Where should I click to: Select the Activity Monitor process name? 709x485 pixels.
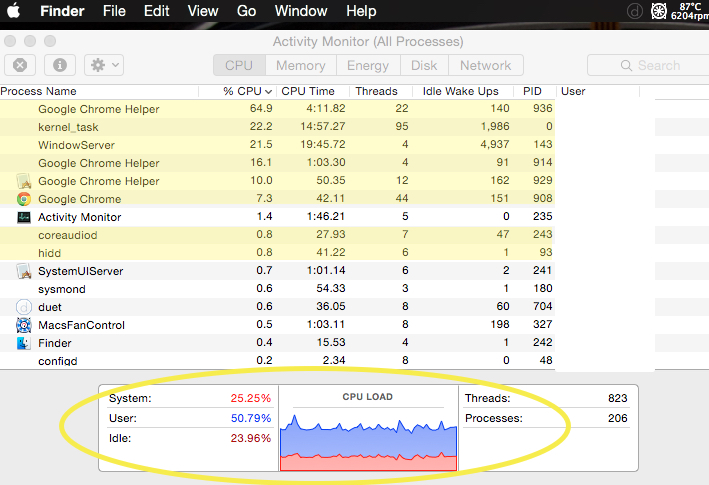[80, 217]
